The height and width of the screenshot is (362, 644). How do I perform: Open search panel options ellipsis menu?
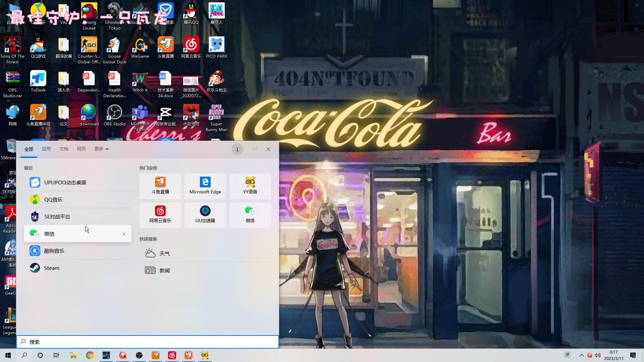(254, 149)
